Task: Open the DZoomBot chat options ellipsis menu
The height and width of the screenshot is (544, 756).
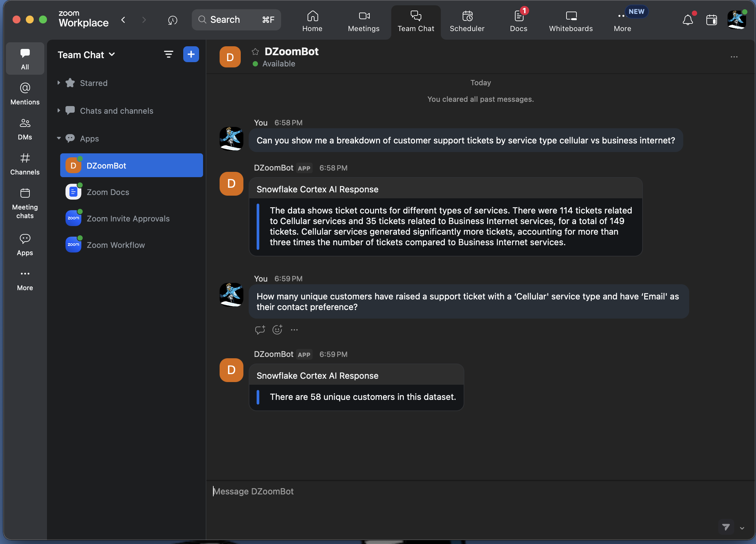Action: coord(734,57)
